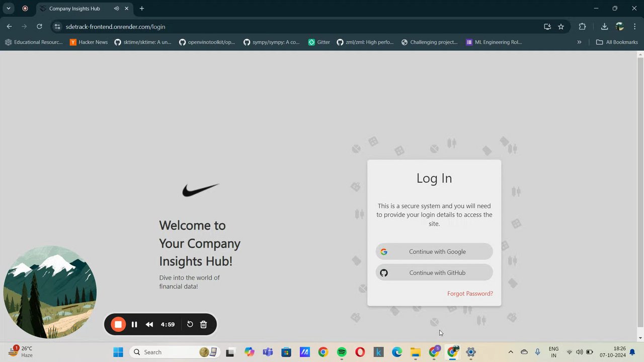Image resolution: width=644 pixels, height=362 pixels.
Task: Open Microsoft Teams from taskbar
Action: (x=268, y=352)
